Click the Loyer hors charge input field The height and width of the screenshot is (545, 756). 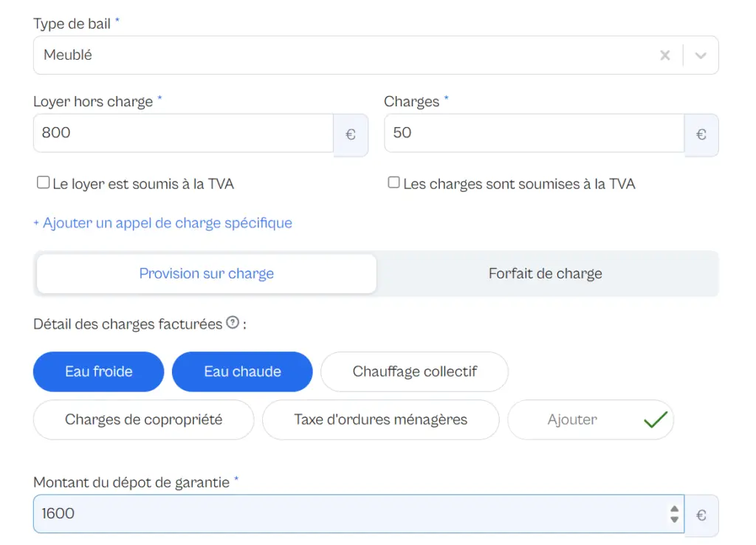[183, 133]
